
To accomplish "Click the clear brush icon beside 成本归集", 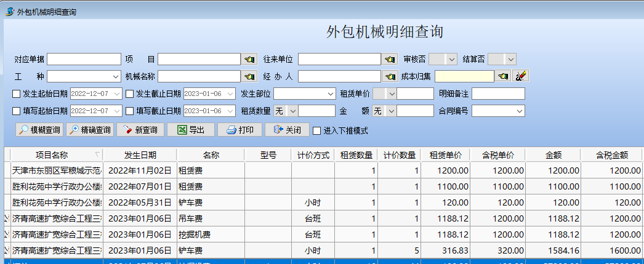I will pos(521,76).
